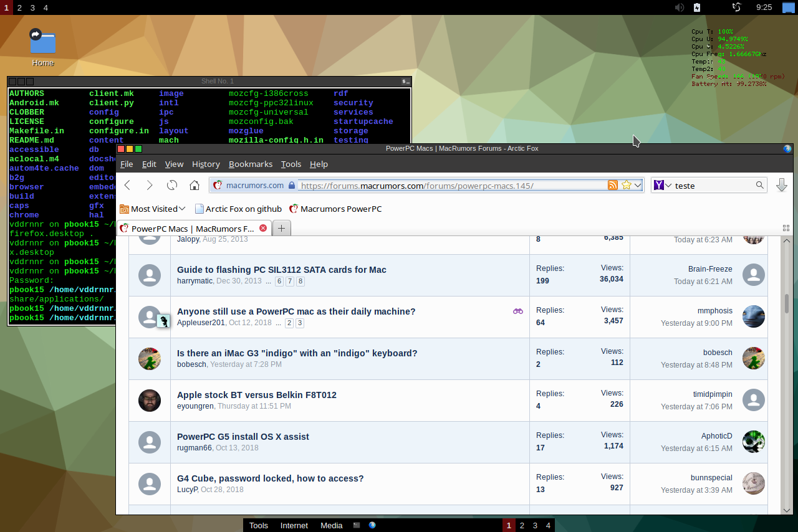Switch to workspace 4 in bottom taskbar

pyautogui.click(x=549, y=525)
